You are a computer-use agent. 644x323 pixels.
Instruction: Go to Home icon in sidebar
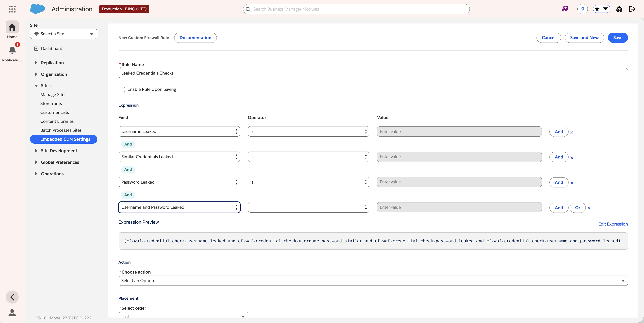point(12,27)
